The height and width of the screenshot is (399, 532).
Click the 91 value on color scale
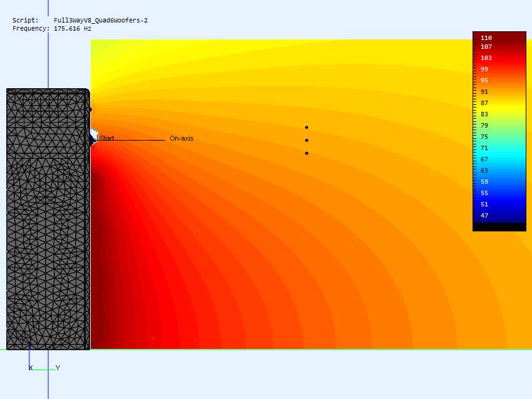pyautogui.click(x=484, y=91)
